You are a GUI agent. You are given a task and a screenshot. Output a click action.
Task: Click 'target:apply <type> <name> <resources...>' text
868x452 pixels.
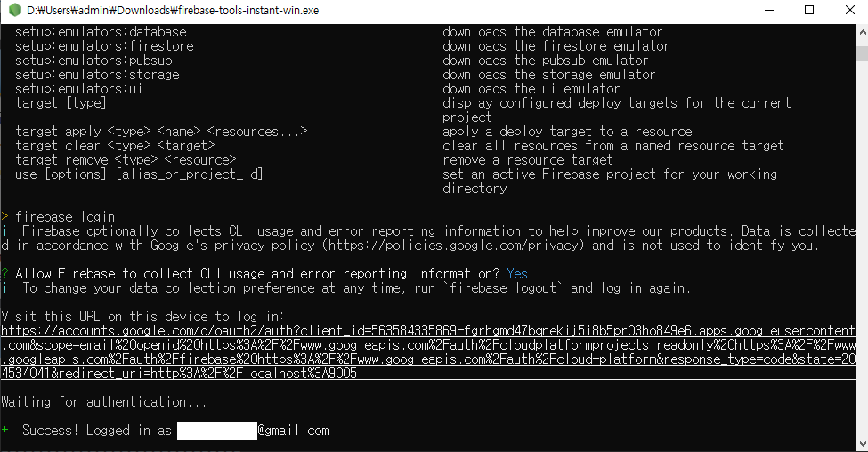[161, 132]
